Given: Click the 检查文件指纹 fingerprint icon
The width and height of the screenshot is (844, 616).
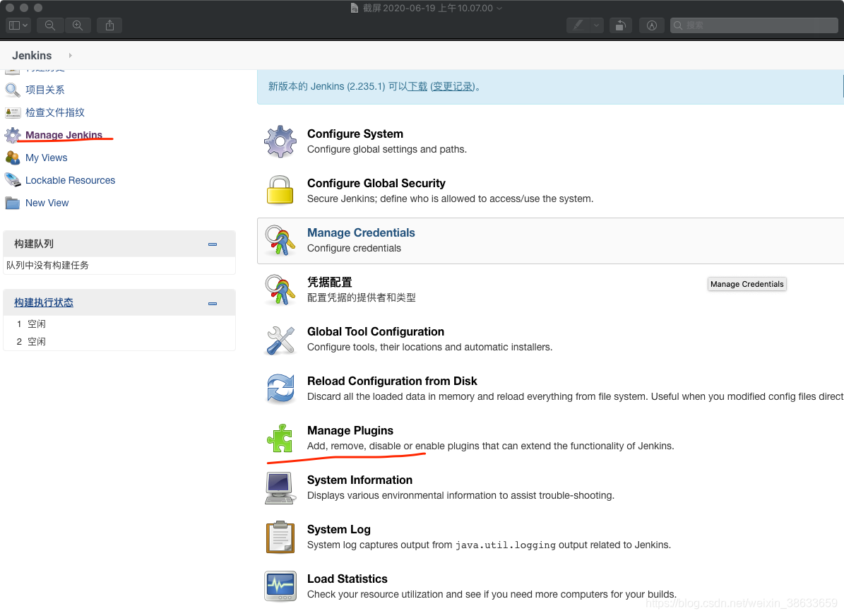Looking at the screenshot, I should pos(13,112).
